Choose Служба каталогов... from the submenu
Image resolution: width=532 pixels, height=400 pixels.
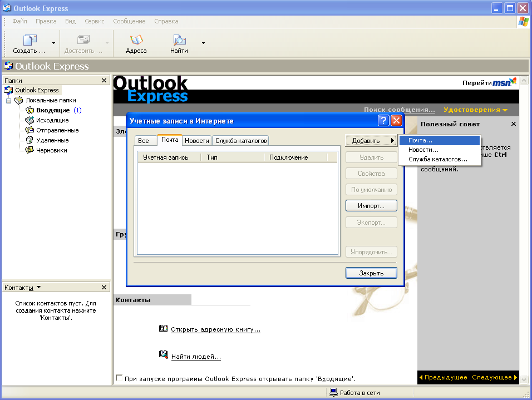(440, 159)
